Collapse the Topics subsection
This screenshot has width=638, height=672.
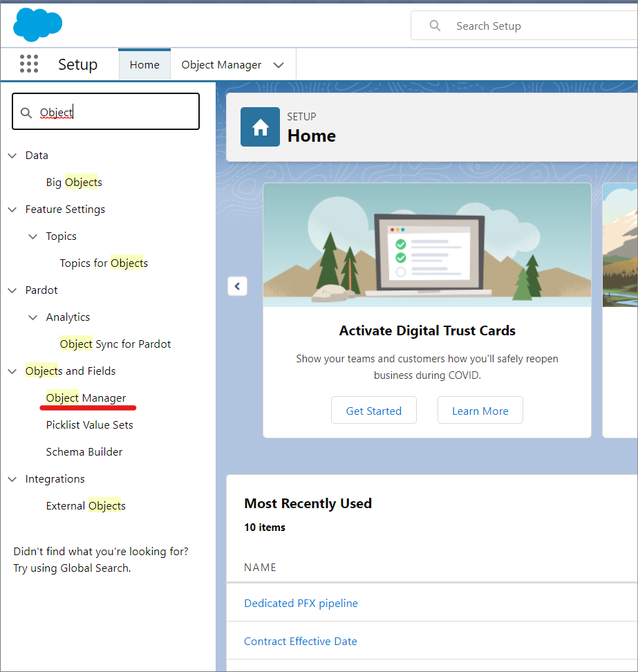[33, 236]
